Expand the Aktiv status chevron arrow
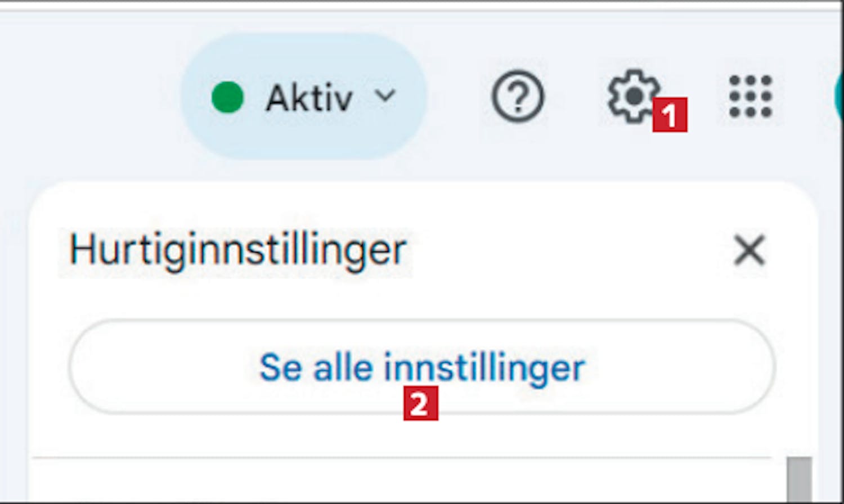The width and height of the screenshot is (844, 504). coord(385,96)
